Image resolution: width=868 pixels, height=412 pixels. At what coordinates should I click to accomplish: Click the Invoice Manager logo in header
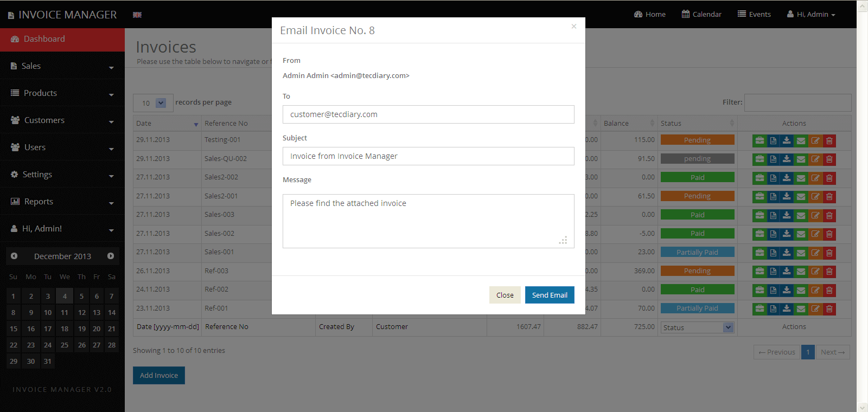coord(62,15)
